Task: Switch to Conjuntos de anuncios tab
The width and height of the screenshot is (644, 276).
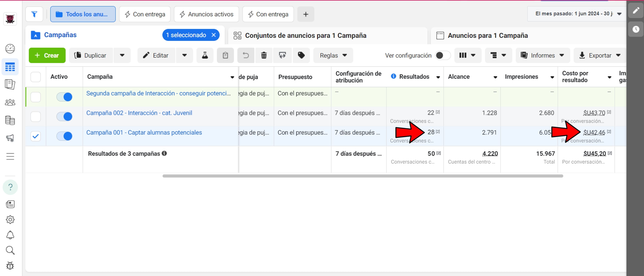Action: (306, 35)
